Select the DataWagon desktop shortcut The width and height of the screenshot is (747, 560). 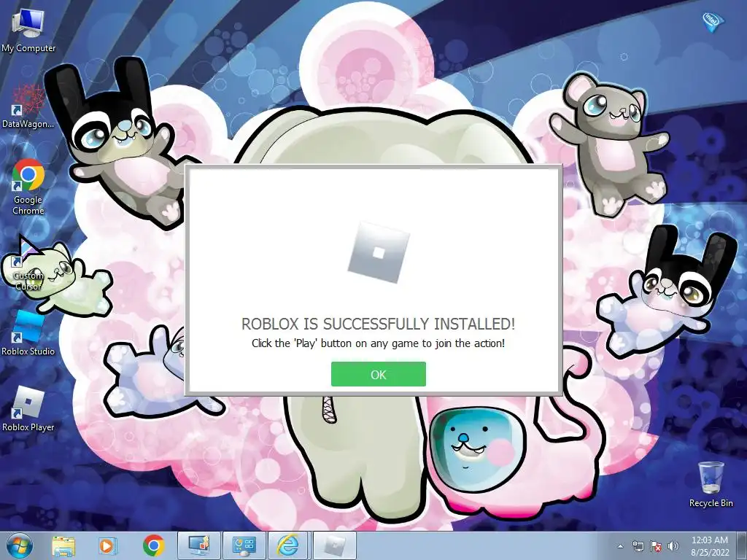pyautogui.click(x=28, y=106)
